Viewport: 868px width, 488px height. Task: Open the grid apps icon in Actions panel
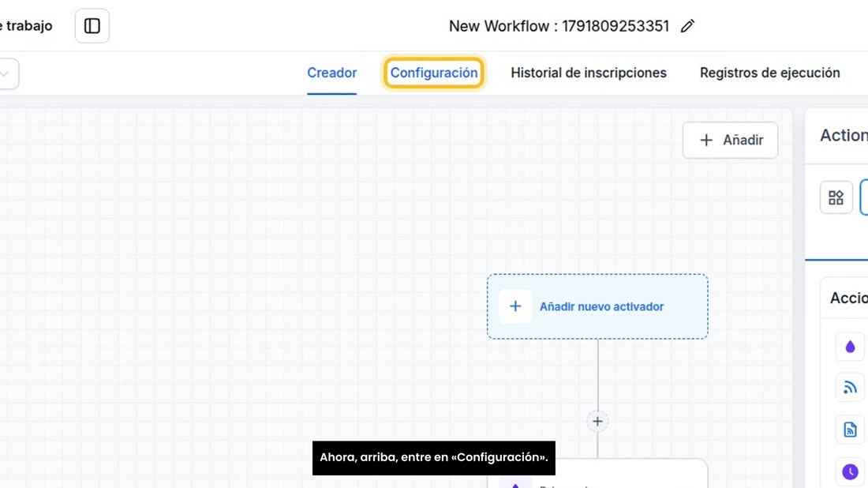[x=836, y=197]
